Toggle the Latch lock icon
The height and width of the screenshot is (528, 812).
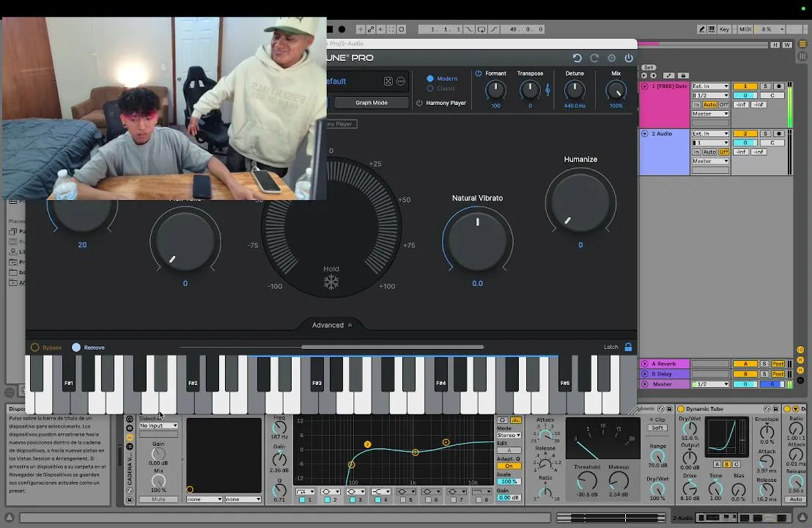pos(628,347)
